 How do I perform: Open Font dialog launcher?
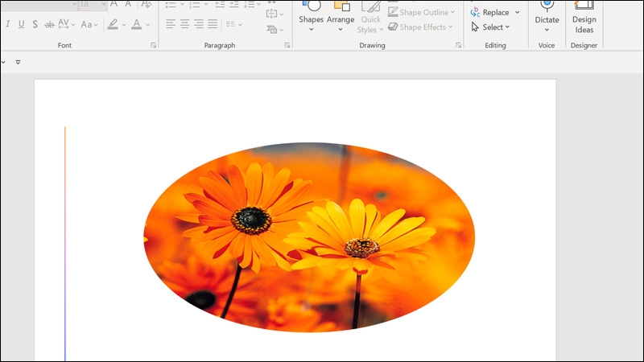pyautogui.click(x=153, y=45)
